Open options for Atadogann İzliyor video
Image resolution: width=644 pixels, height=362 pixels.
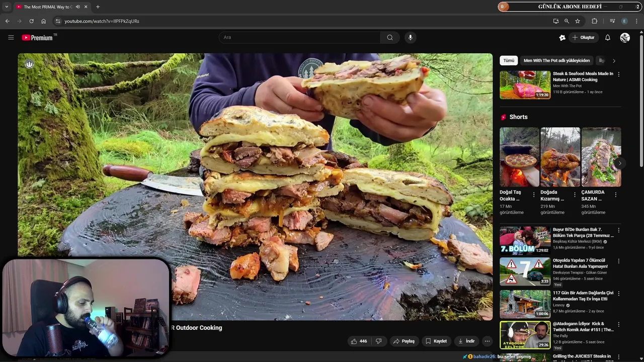coord(618,324)
